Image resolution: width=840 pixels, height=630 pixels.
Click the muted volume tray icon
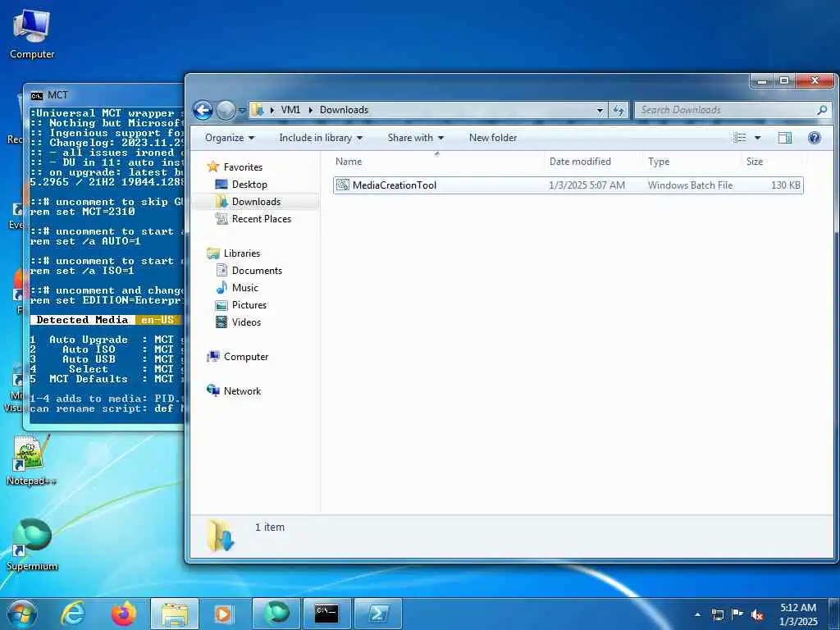(757, 615)
